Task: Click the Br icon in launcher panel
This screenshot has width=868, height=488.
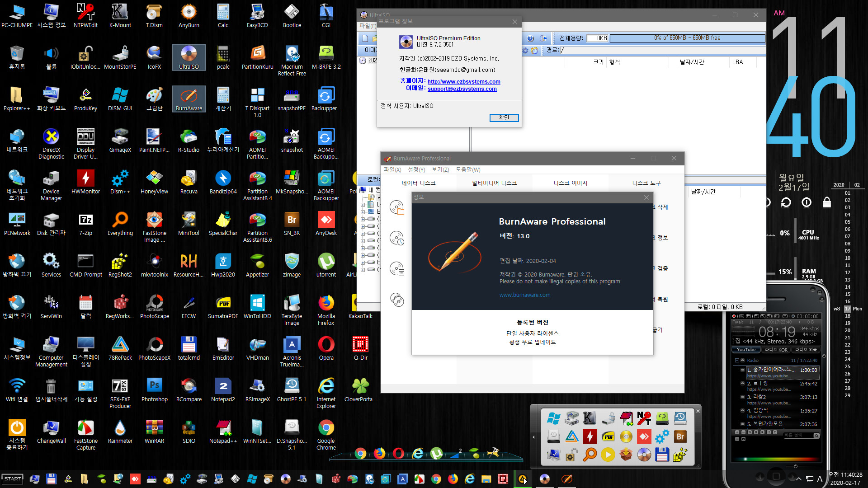Action: pos(680,436)
